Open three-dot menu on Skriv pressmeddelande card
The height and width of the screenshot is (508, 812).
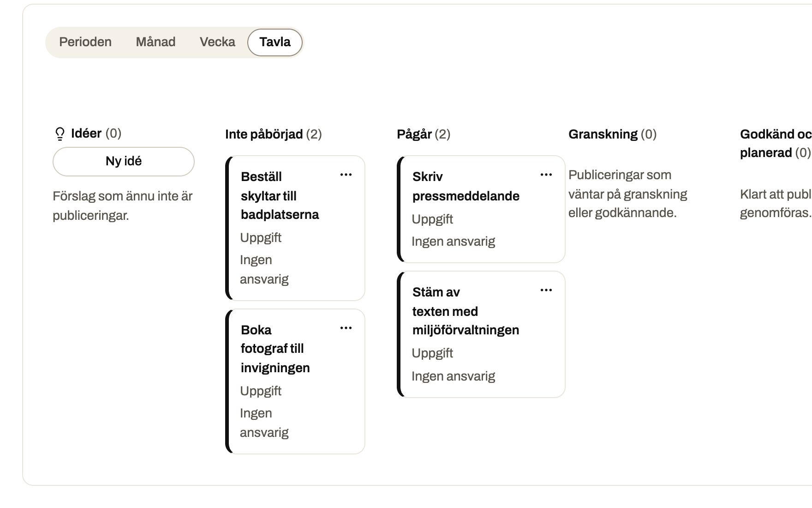546,175
